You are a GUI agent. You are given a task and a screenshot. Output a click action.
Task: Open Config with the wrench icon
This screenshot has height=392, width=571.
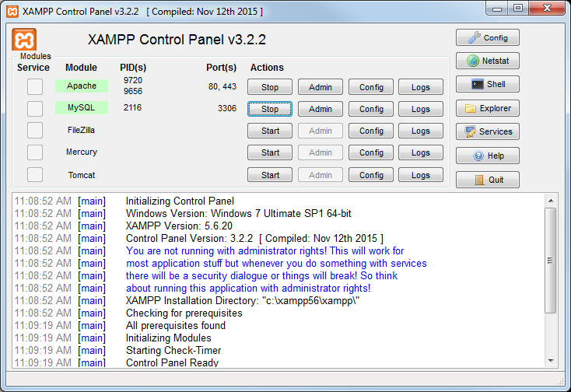point(487,37)
